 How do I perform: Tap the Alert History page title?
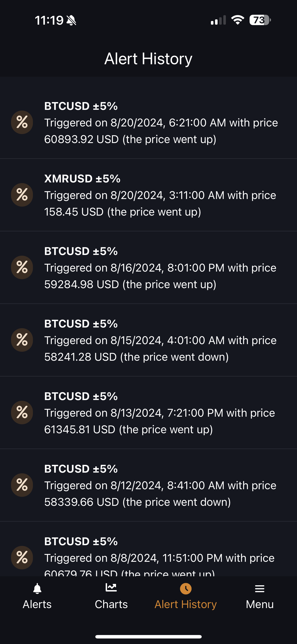pos(148,59)
